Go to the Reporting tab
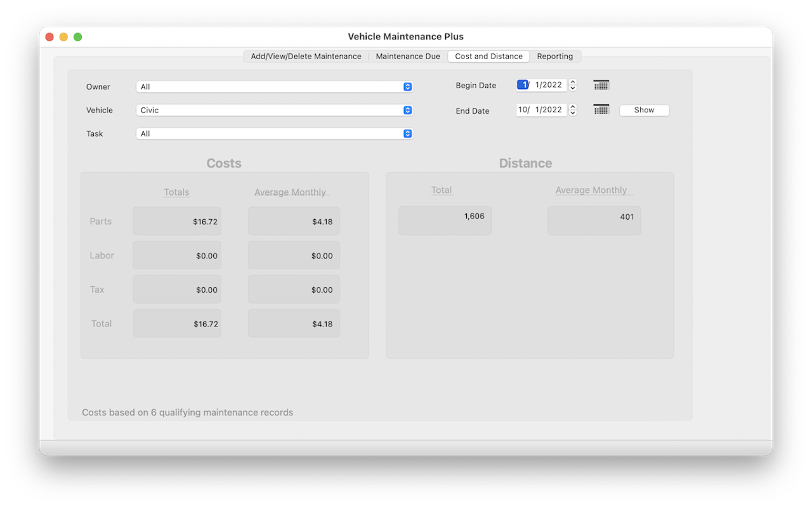 pyautogui.click(x=554, y=57)
